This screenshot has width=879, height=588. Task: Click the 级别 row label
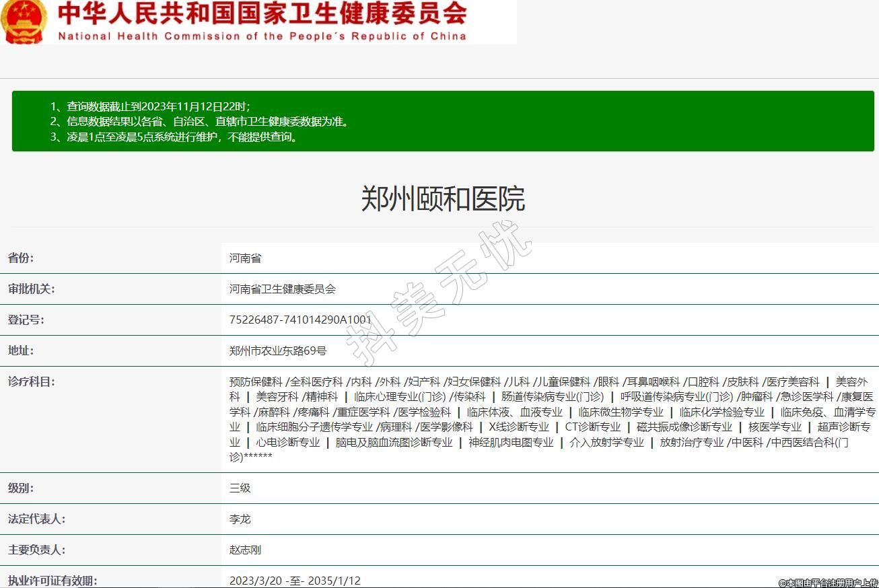click(x=21, y=488)
